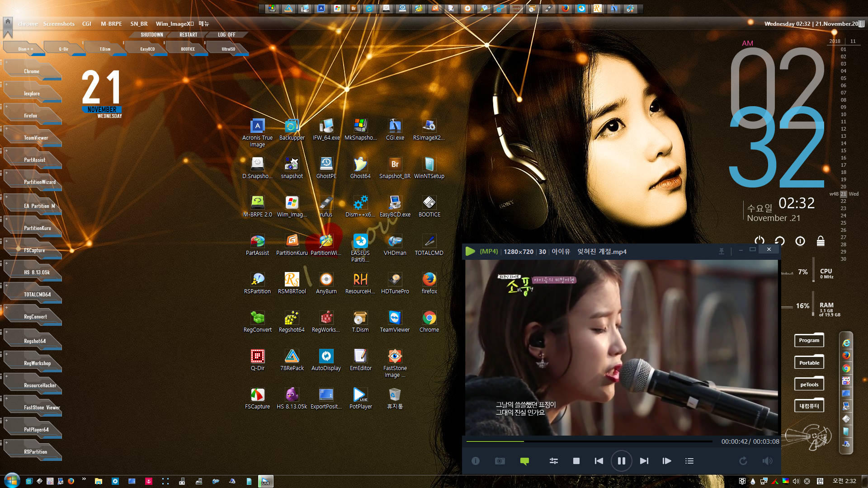Launch M-BRPE 2.0 desktop icon
This screenshot has height=488, width=868.
click(x=257, y=206)
